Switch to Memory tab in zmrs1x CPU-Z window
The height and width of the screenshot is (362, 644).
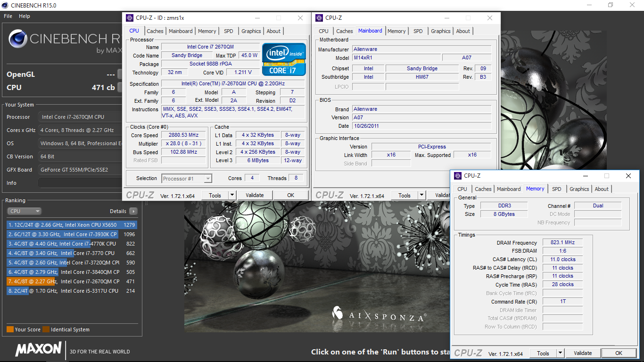click(x=207, y=31)
